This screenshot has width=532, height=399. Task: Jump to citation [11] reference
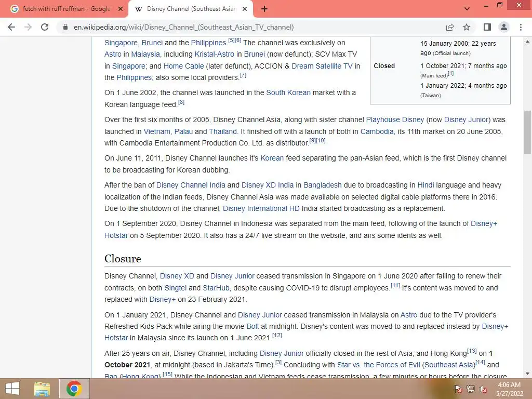pyautogui.click(x=395, y=285)
